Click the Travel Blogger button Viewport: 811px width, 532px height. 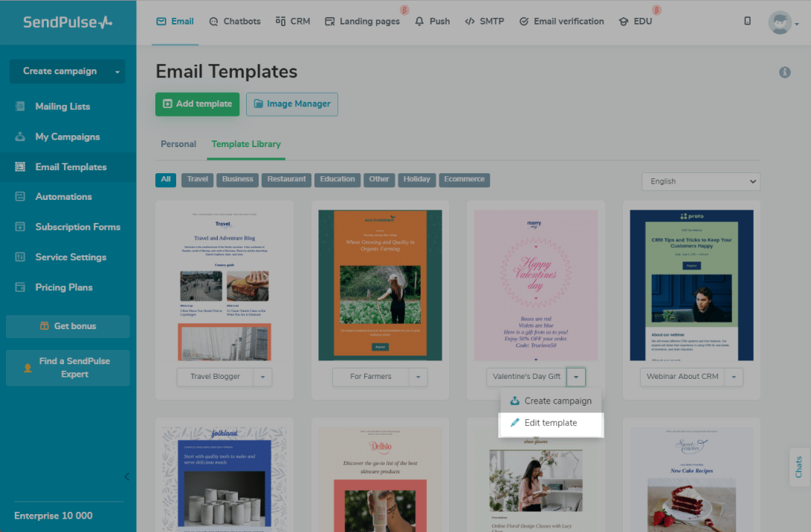click(215, 377)
